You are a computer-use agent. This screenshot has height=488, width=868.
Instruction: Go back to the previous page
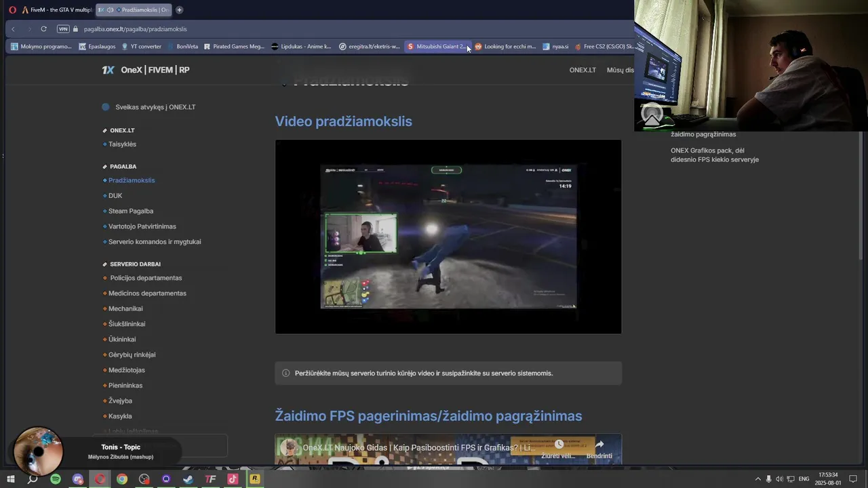tap(13, 29)
